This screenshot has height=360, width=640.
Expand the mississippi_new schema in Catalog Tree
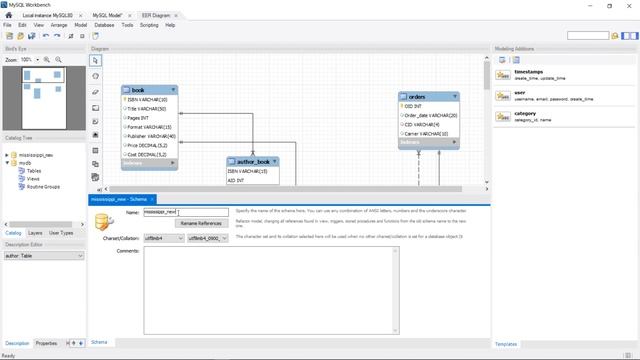click(7, 155)
